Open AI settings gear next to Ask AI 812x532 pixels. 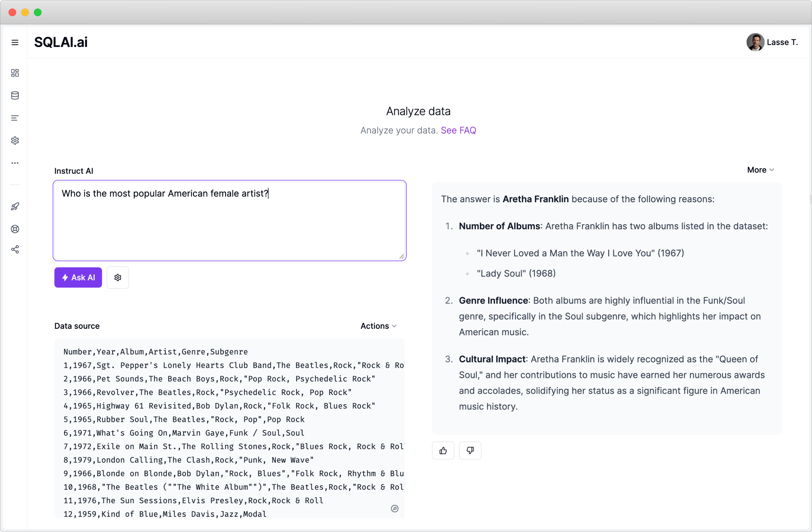click(x=118, y=277)
